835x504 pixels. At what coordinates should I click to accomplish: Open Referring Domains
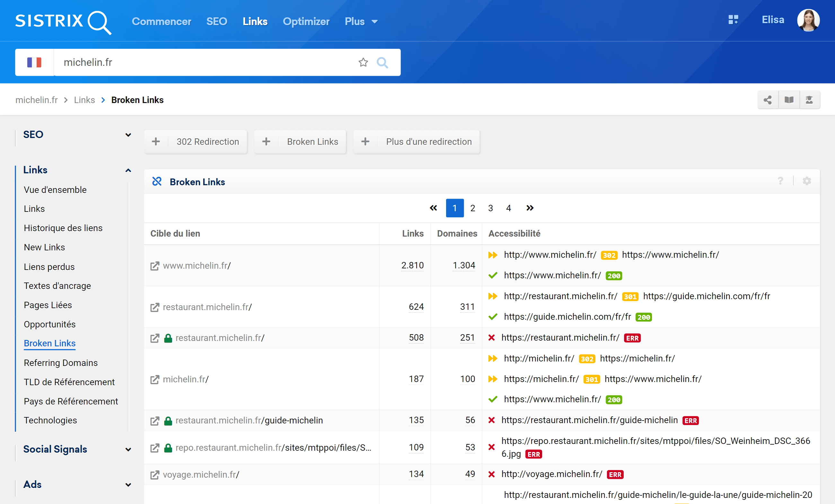coord(61,363)
